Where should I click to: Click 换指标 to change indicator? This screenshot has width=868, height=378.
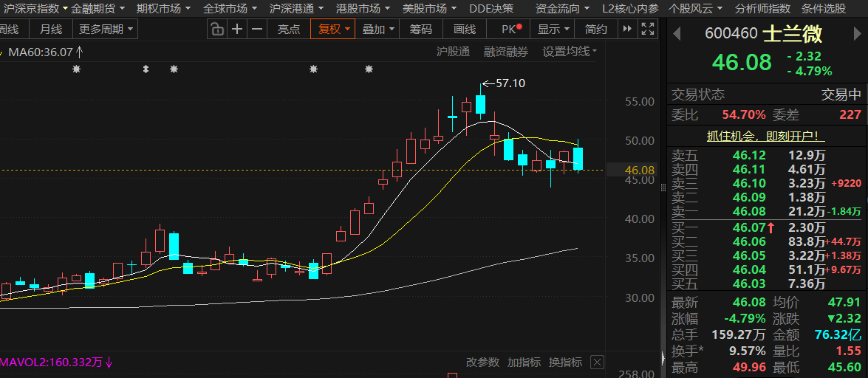pyautogui.click(x=565, y=362)
